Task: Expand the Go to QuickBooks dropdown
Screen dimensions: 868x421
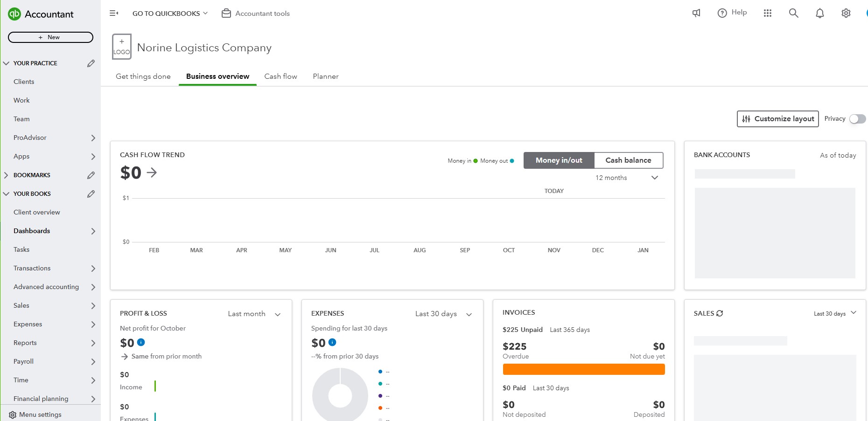Action: (x=170, y=14)
